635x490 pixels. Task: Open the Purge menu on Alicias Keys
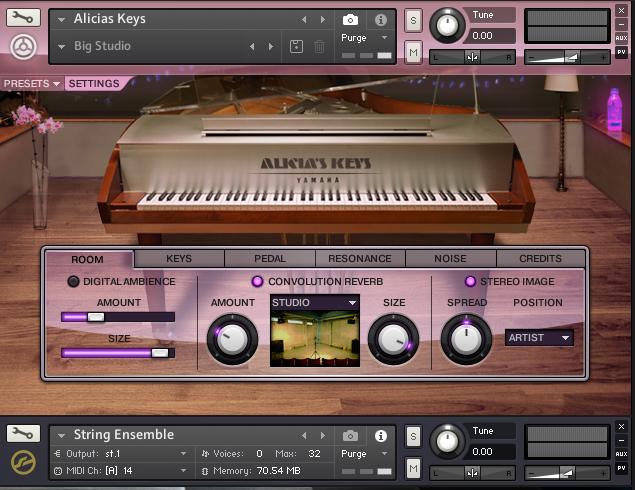[x=364, y=38]
